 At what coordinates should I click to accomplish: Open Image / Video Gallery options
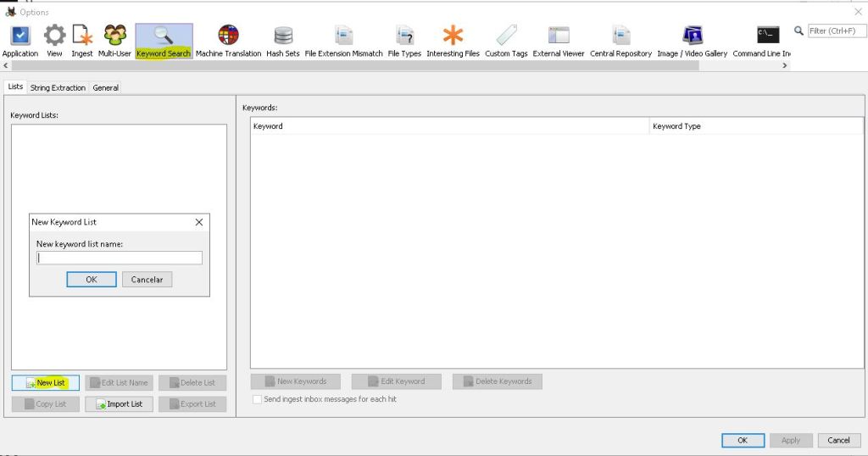pyautogui.click(x=692, y=41)
